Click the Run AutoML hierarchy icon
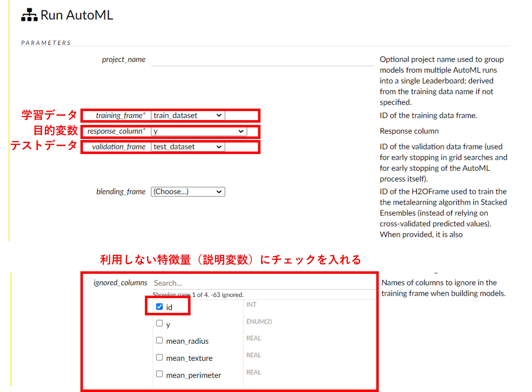Viewport: 532px width, 392px height. coord(29,15)
